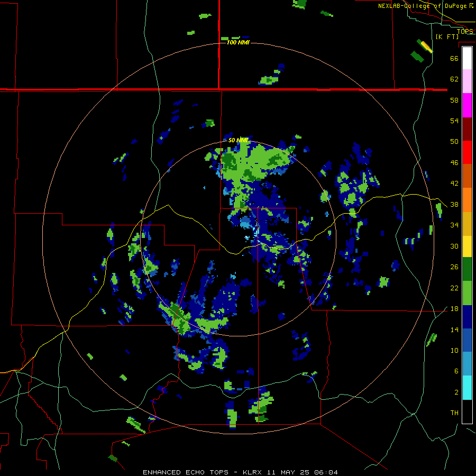Click the legend value 18

[x=454, y=309]
